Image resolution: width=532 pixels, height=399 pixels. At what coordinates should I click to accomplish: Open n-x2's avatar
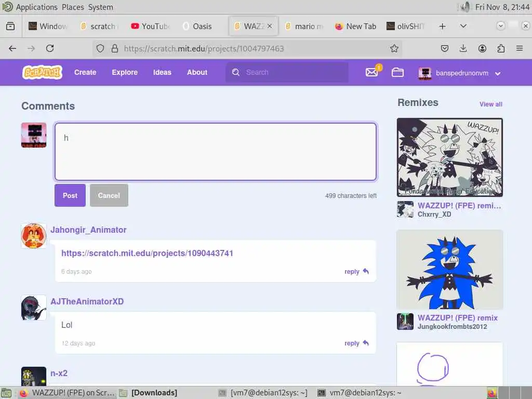(x=34, y=376)
